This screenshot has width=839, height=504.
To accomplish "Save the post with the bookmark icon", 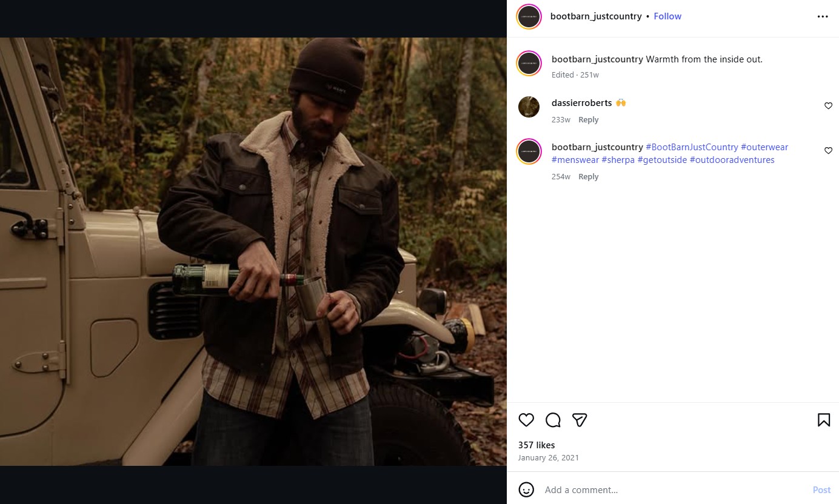I will (823, 420).
